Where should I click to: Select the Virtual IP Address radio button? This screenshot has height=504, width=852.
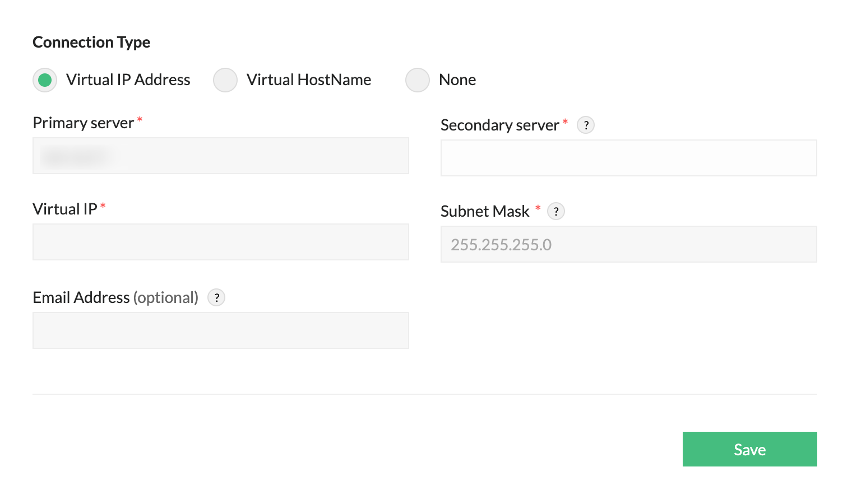click(45, 80)
